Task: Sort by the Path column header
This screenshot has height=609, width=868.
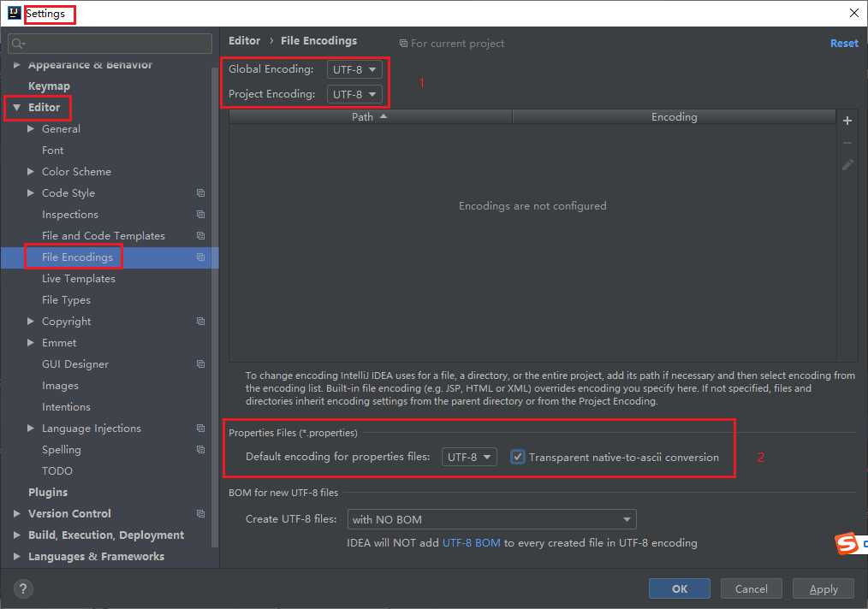Action: pos(371,116)
